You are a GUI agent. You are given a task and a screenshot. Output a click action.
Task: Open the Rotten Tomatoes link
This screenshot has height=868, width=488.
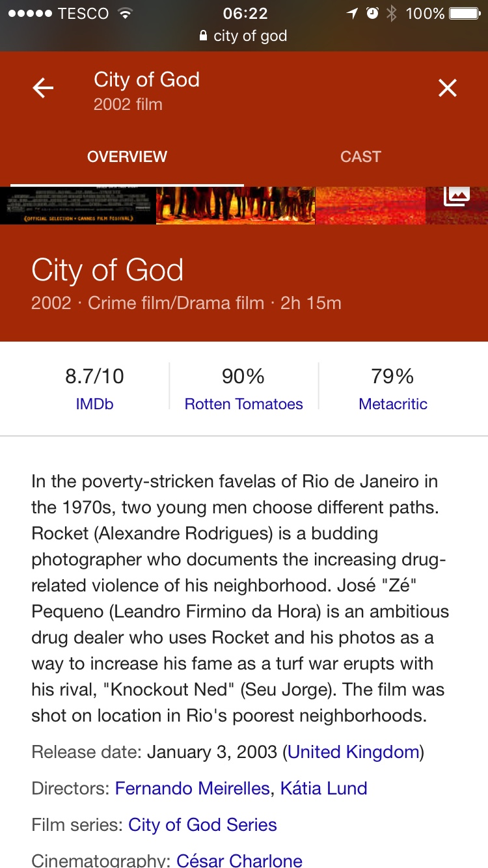coord(243,404)
